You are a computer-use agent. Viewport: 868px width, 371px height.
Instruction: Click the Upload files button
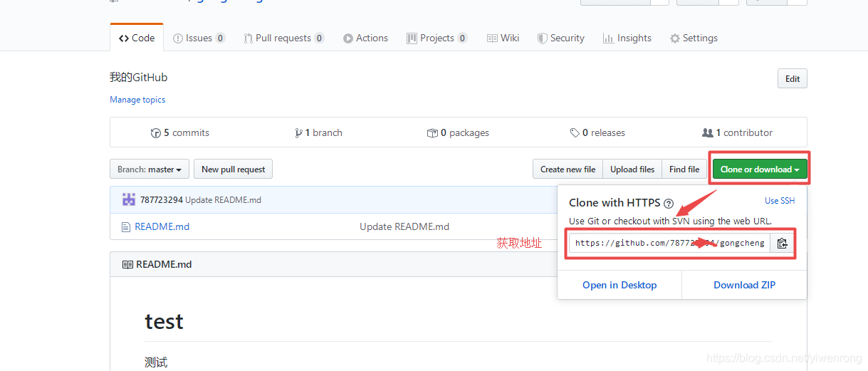pos(632,169)
